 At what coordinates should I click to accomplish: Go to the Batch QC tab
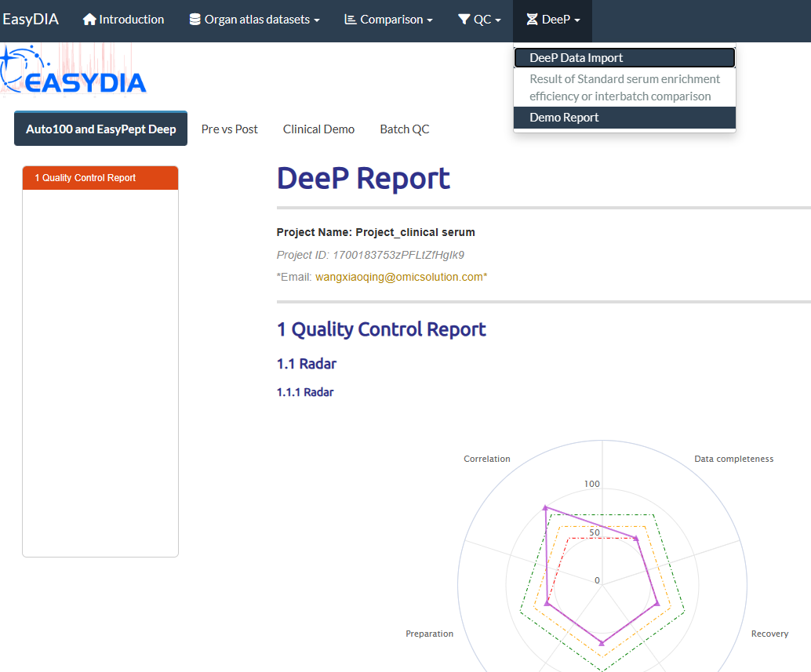tap(404, 129)
